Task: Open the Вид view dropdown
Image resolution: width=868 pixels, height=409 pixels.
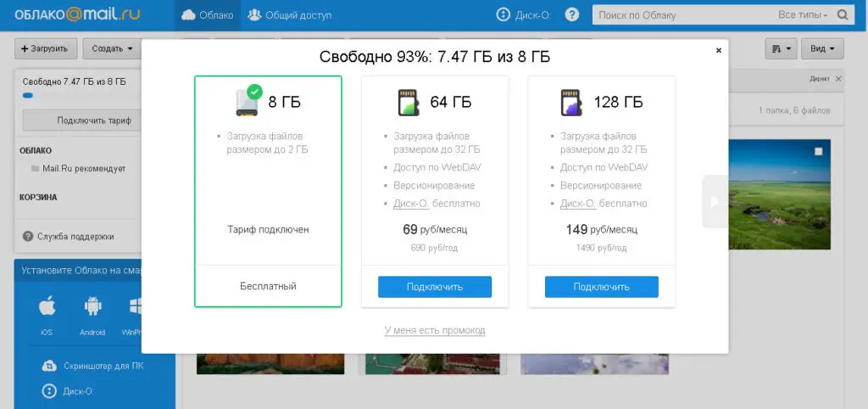Action: tap(821, 48)
